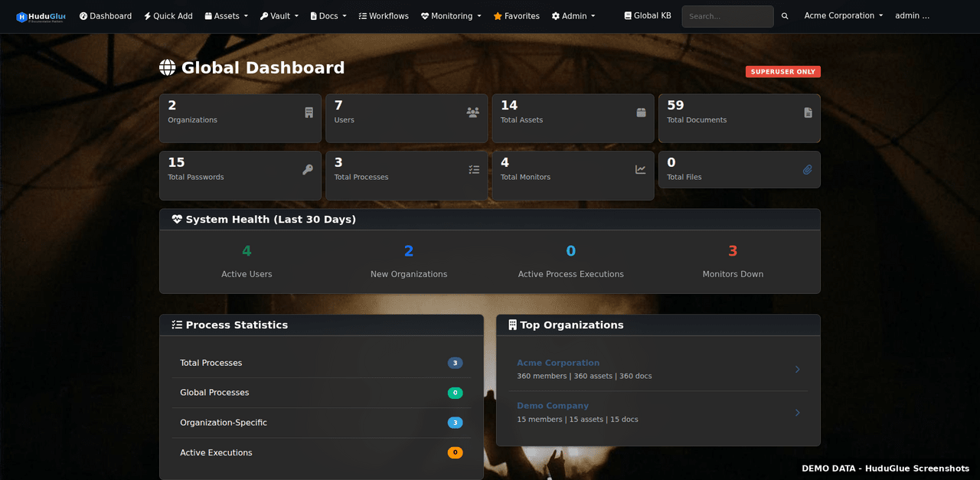Click the Users group icon
Screen dimensions: 980x480
pyautogui.click(x=473, y=113)
